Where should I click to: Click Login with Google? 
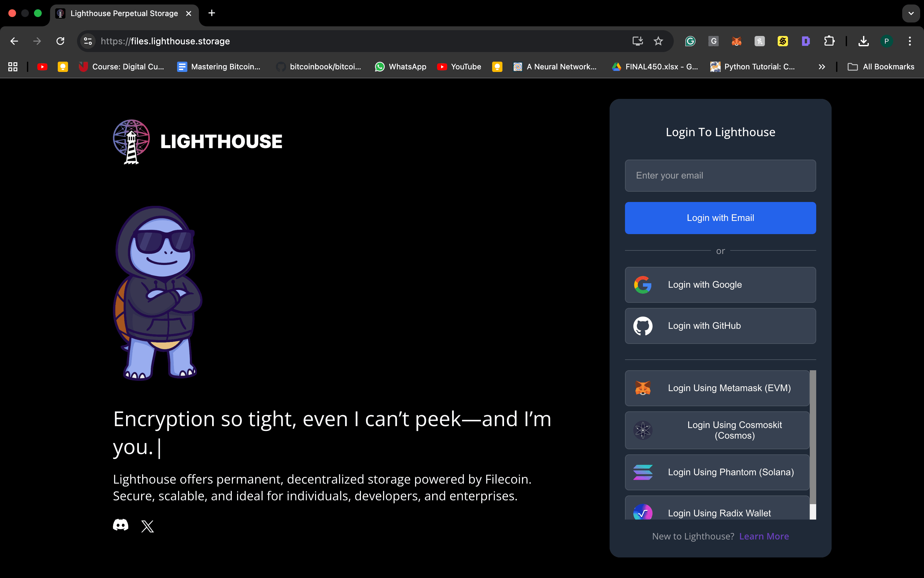(721, 285)
